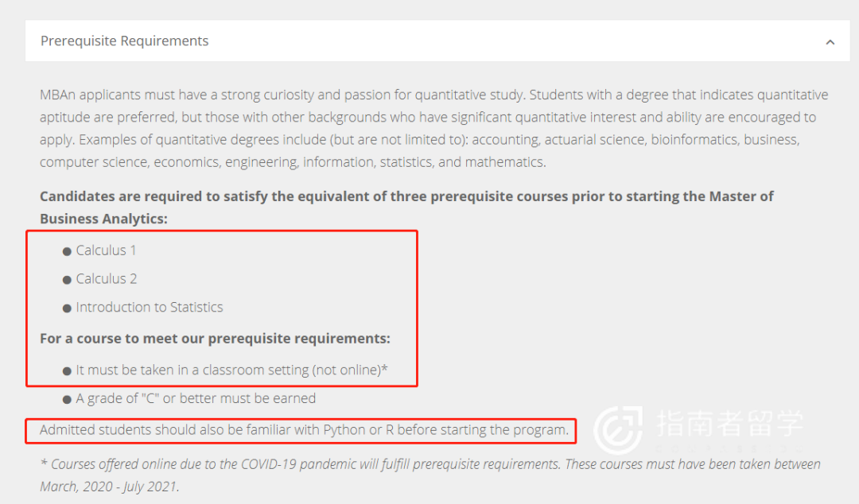Click the watermark's Chinese brand text

point(729,424)
